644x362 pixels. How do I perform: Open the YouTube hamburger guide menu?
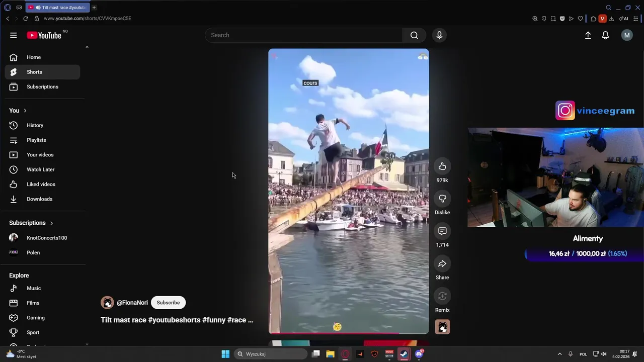click(14, 35)
